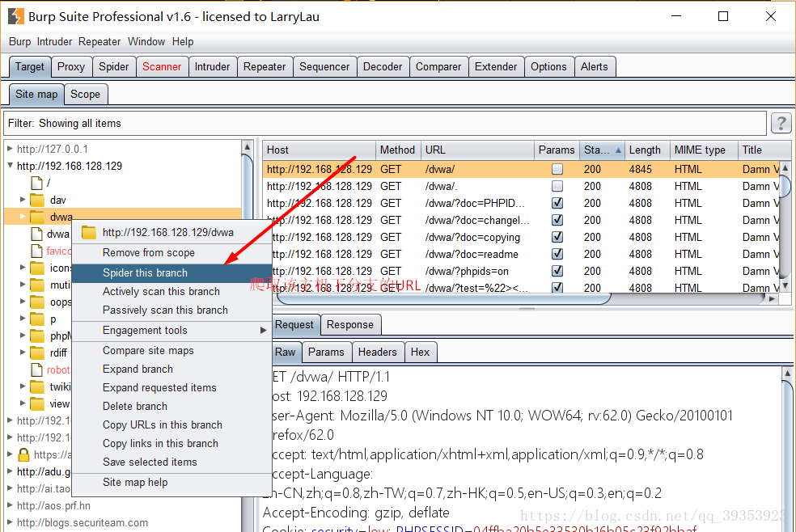Click Site map help entry
This screenshot has width=796, height=532.
pos(171,483)
